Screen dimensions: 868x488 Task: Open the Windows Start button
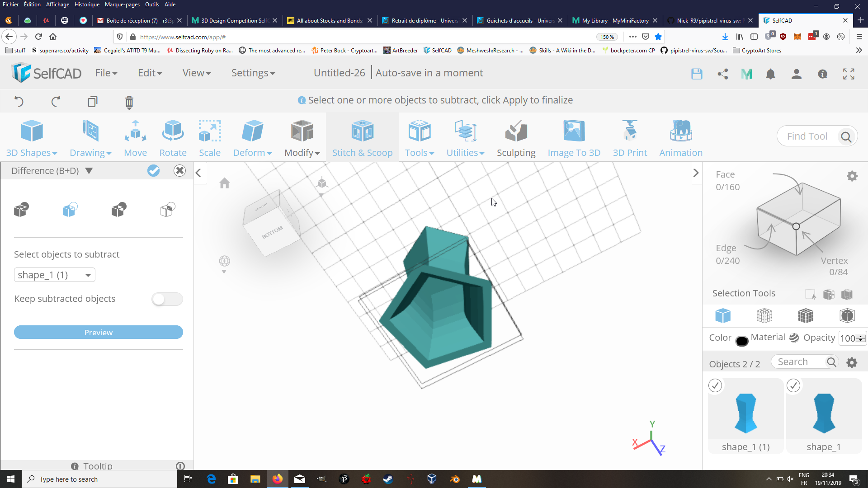[11, 479]
